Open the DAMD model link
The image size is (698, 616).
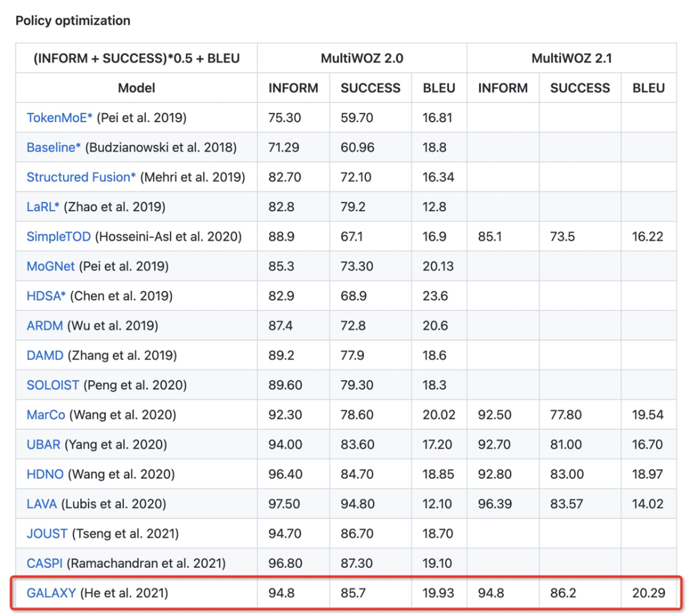tap(45, 356)
